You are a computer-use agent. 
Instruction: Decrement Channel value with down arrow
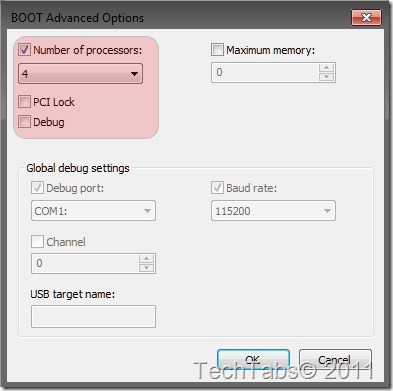(146, 268)
